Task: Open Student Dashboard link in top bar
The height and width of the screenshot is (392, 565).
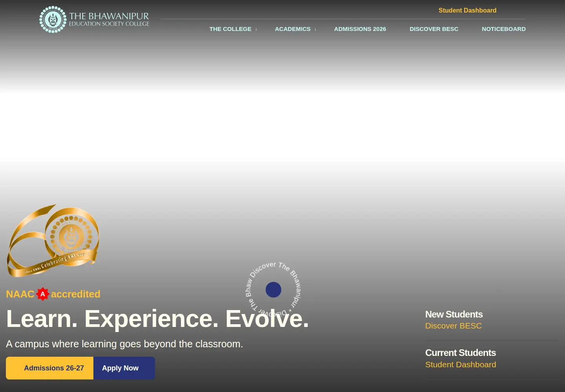Action: coord(467,10)
